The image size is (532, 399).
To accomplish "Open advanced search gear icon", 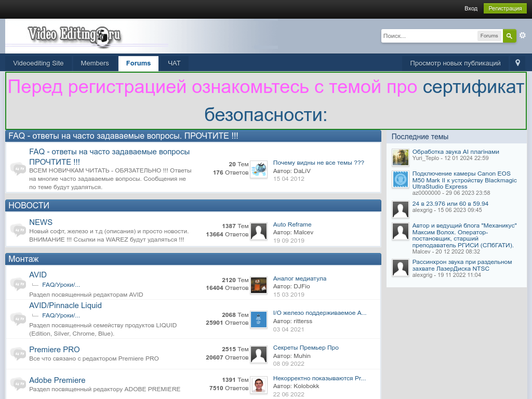I will click(x=523, y=35).
